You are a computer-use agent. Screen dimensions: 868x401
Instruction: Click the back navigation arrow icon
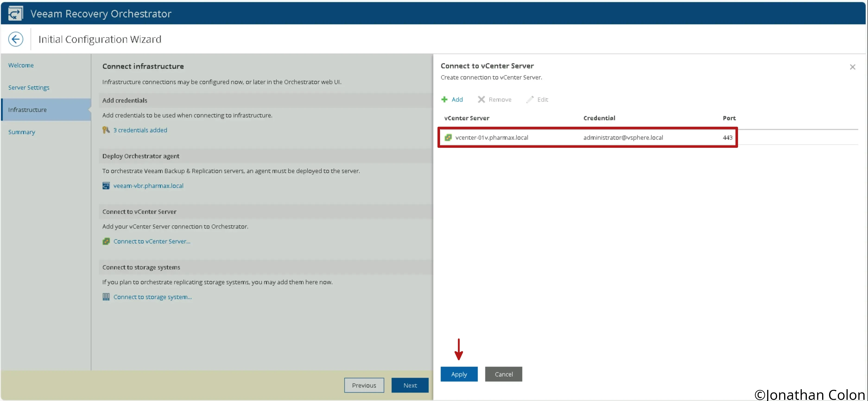(15, 39)
